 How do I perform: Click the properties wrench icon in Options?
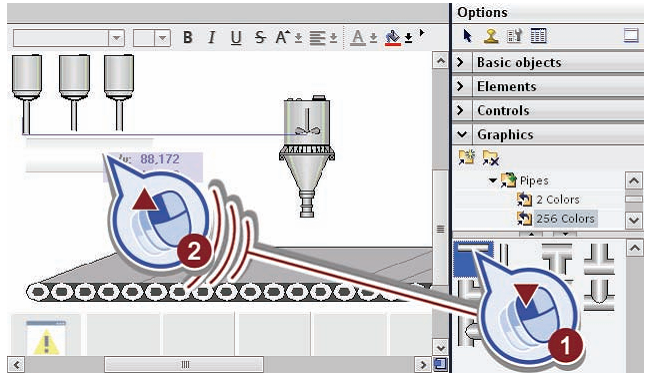[515, 36]
